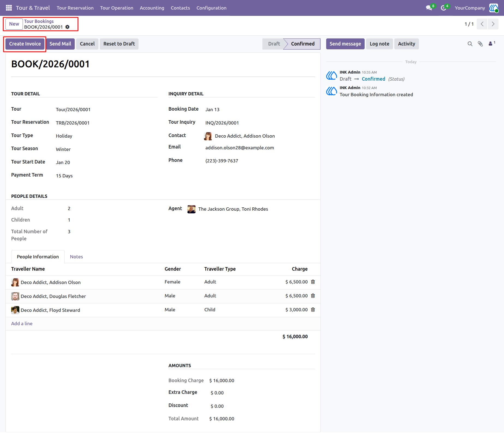Open Tour Operation menu

point(117,8)
